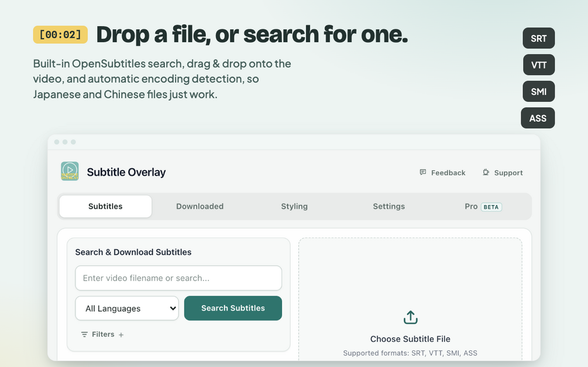This screenshot has height=367, width=588.
Task: Click the SRT format badge
Action: (538, 38)
